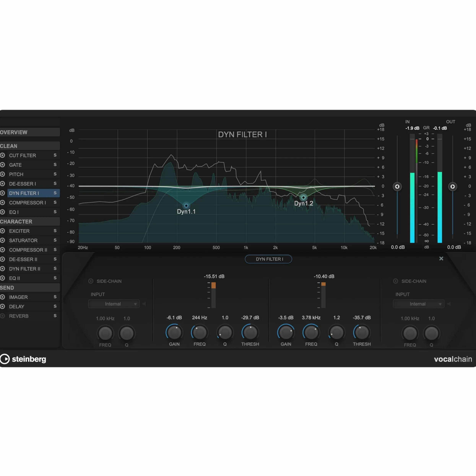Click the band 1 Q knob
This screenshot has width=476, height=476.
point(225,332)
